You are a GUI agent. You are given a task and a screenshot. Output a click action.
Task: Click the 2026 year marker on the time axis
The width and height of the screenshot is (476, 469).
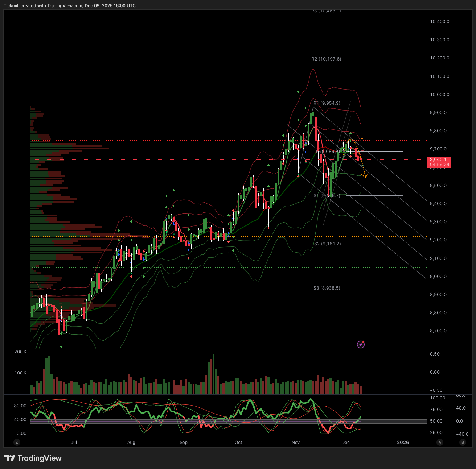coord(403,443)
